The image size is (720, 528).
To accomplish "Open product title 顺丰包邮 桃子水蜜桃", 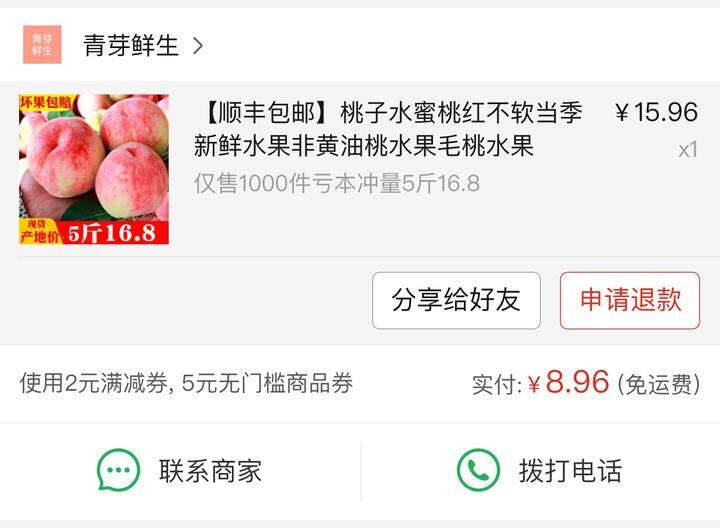I will [388, 129].
